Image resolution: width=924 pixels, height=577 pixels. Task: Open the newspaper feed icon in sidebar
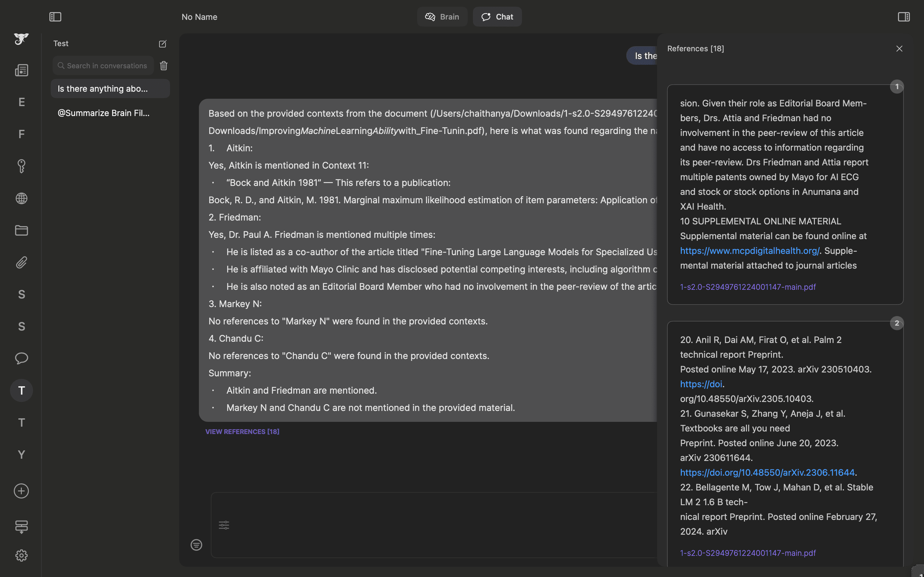pos(21,70)
